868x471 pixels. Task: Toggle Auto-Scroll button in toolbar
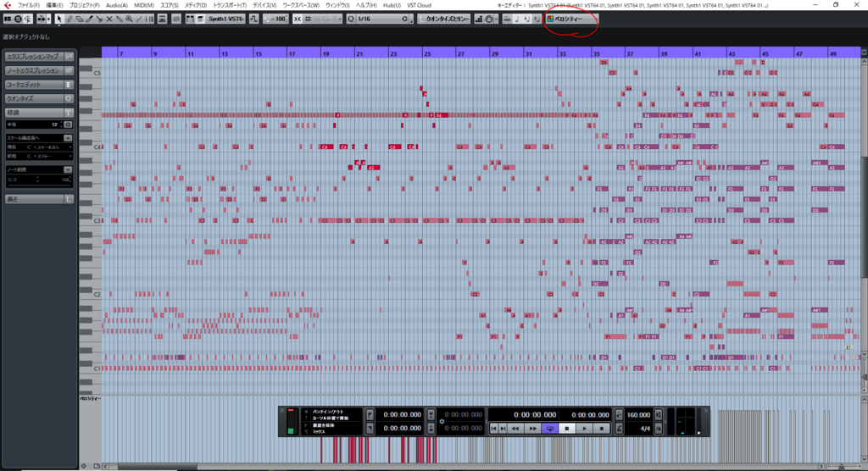point(42,19)
